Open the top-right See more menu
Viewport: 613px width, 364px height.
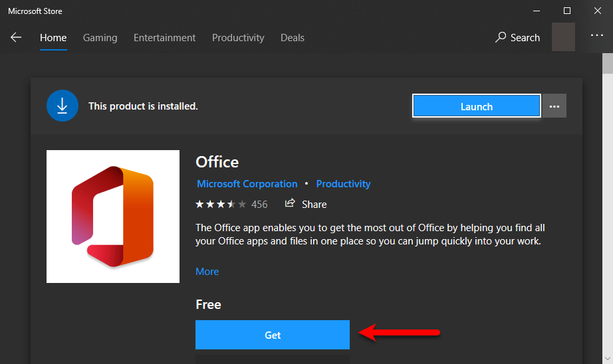tap(597, 35)
